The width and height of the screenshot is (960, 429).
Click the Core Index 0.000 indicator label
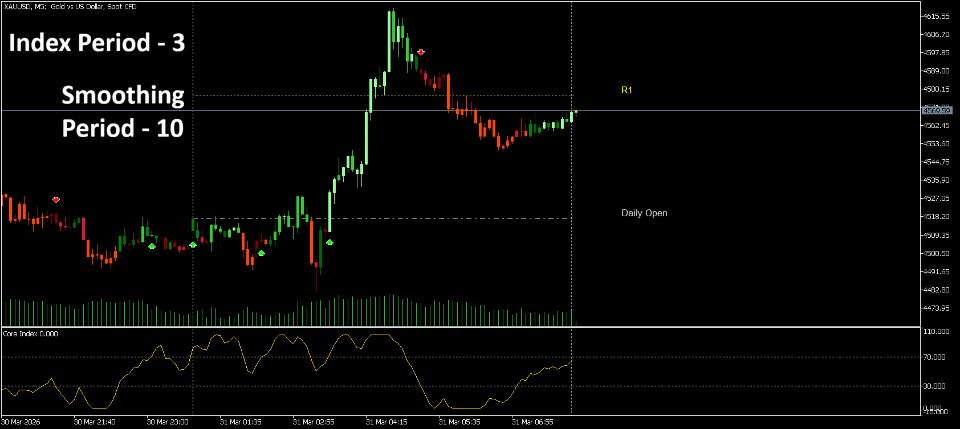point(31,334)
